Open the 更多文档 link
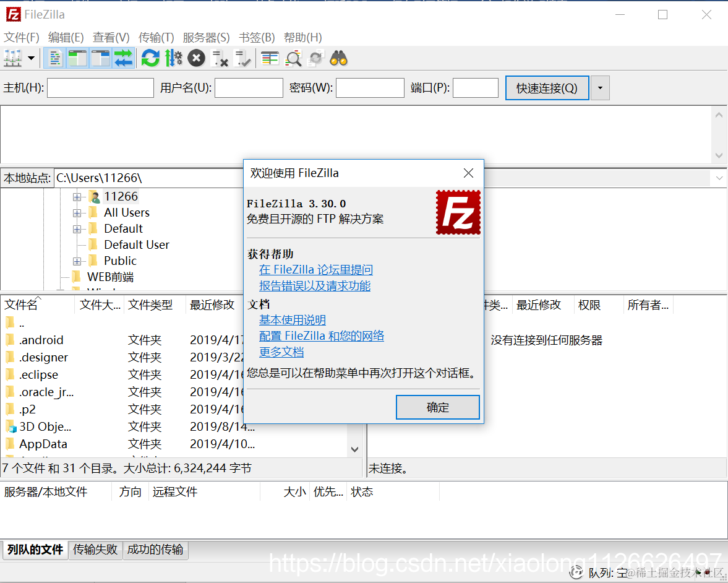The height and width of the screenshot is (583, 728). pos(281,352)
